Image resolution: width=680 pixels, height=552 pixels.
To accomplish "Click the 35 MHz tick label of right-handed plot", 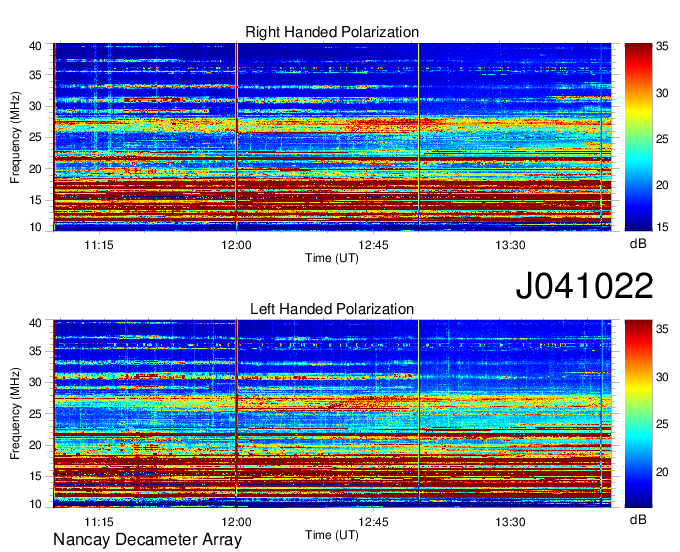I will pyautogui.click(x=35, y=75).
